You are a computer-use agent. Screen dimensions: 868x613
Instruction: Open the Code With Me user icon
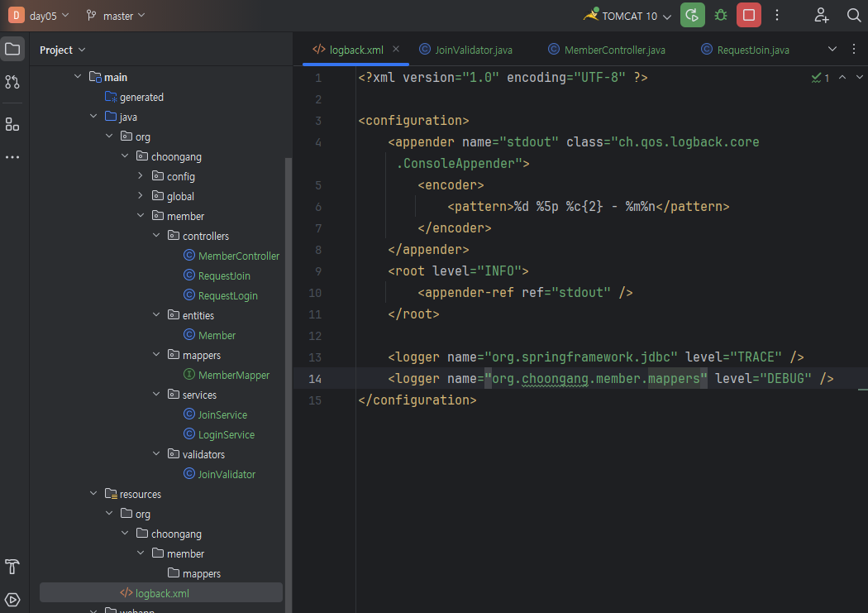click(x=821, y=15)
